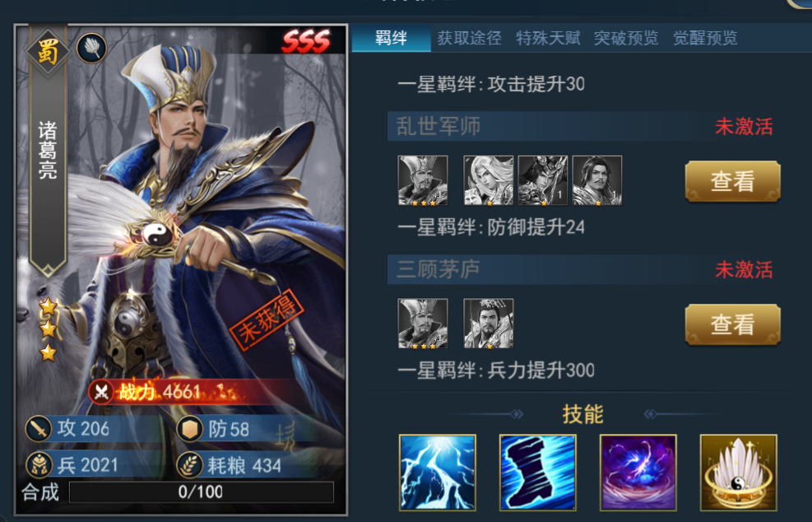Select crowned emperor portrait in 三顾茅庐 bond
This screenshot has height=522, width=812.
[x=488, y=324]
